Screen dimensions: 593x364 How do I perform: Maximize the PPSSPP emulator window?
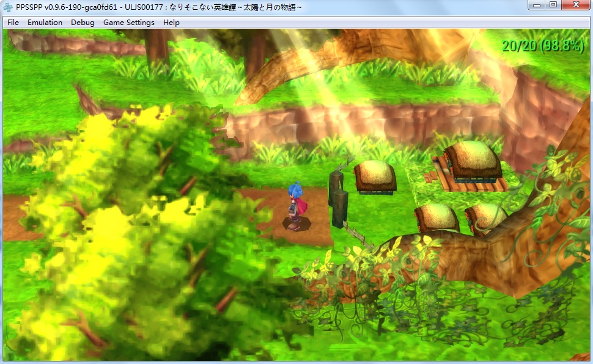pos(553,5)
